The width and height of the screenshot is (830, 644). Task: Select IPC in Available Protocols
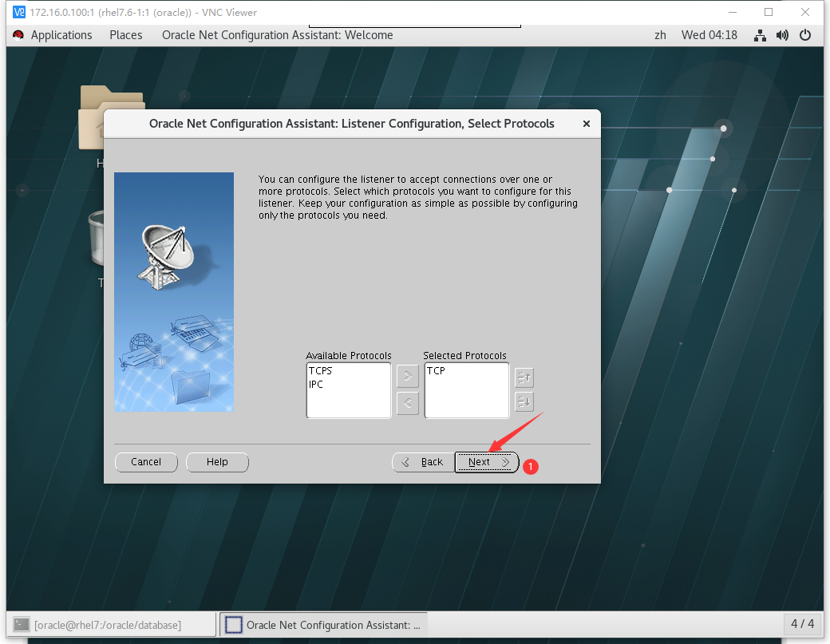(x=316, y=385)
